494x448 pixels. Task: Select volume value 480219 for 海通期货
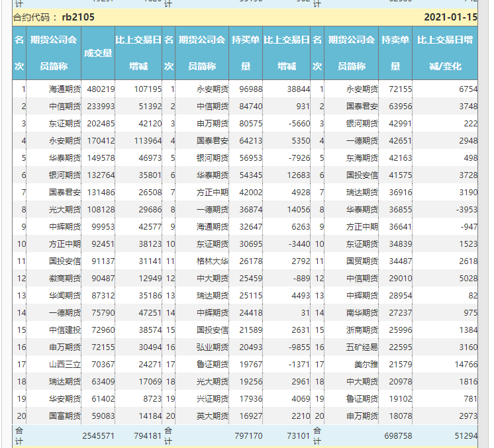101,89
